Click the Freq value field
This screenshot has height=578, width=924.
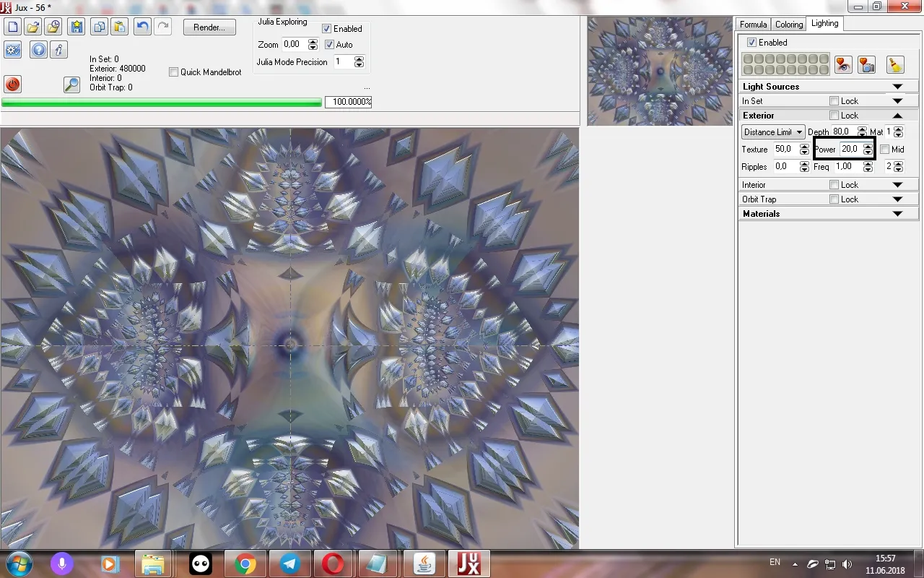849,167
